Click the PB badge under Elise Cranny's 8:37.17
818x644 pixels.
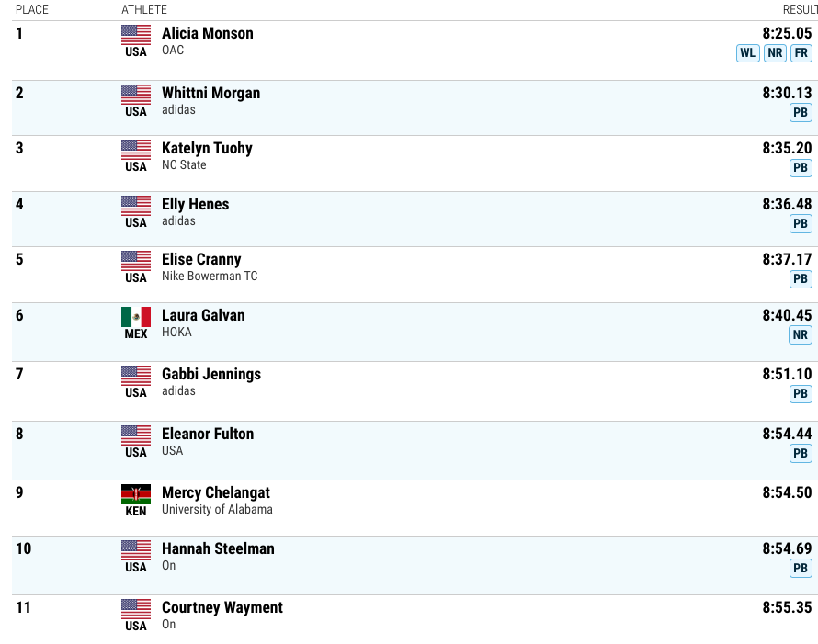click(801, 279)
